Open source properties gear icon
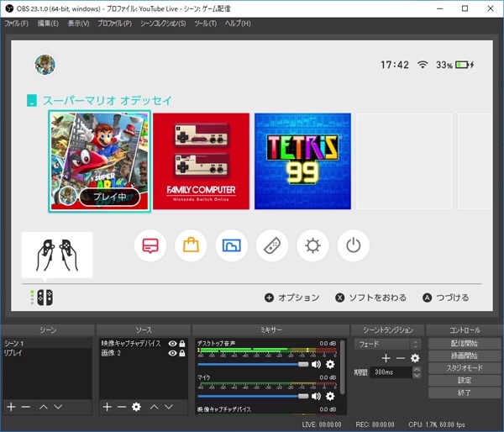This screenshot has width=504, height=432. coord(136,407)
